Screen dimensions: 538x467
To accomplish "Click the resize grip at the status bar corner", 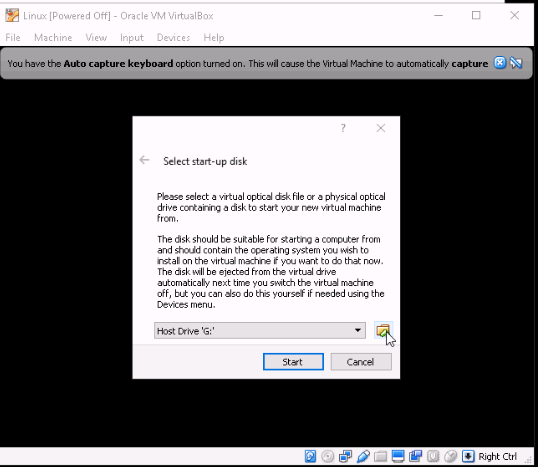I will (529, 461).
